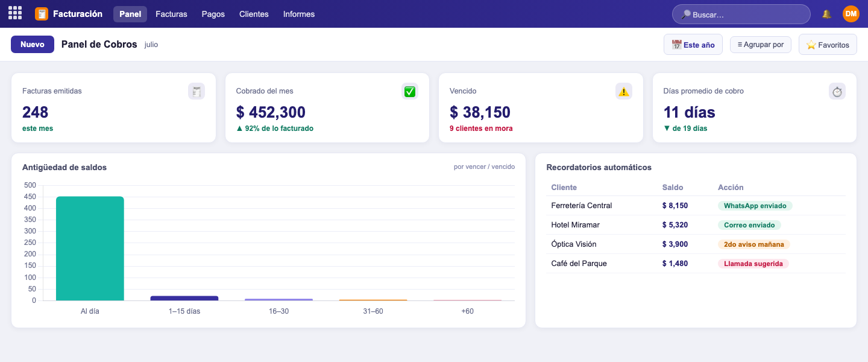Open the DM user avatar menu
The width and height of the screenshot is (868, 362).
click(x=851, y=14)
